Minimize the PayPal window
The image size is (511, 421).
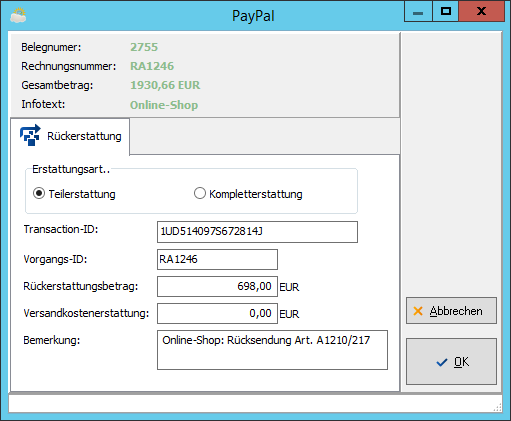pos(418,12)
